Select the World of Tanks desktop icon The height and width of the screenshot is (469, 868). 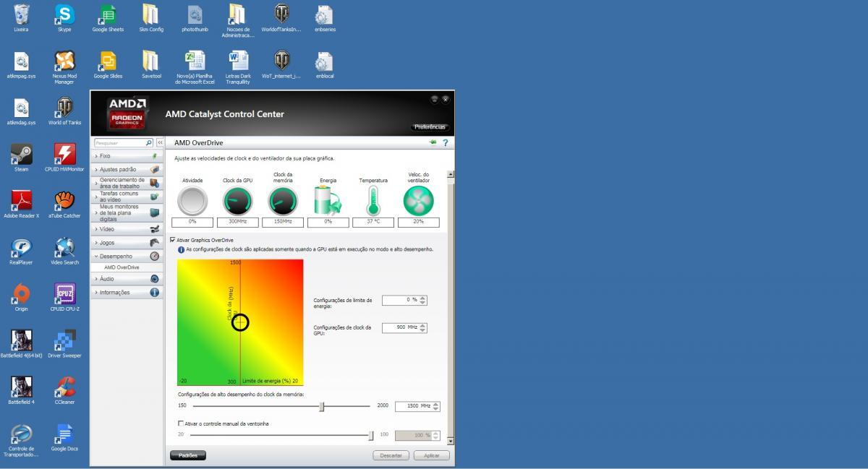64,111
